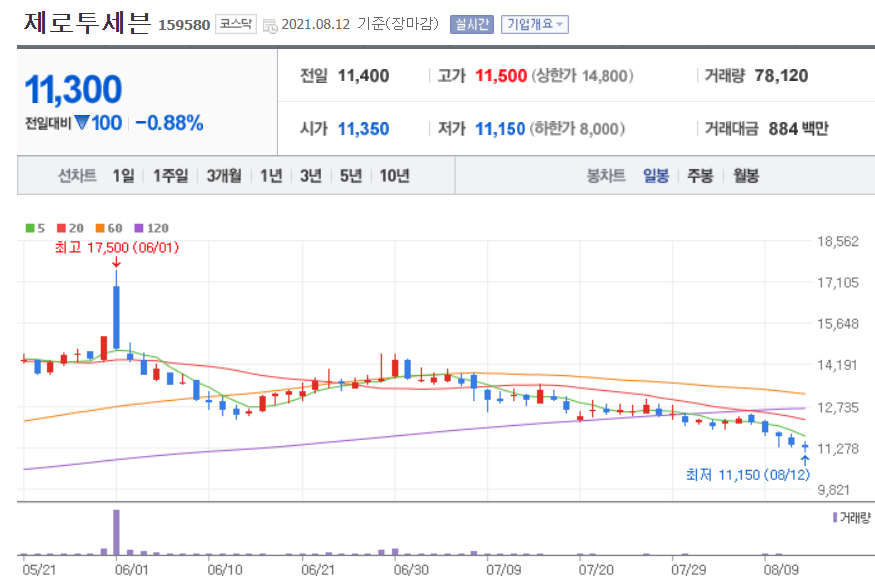Select the 1일 line chart period

[x=123, y=176]
